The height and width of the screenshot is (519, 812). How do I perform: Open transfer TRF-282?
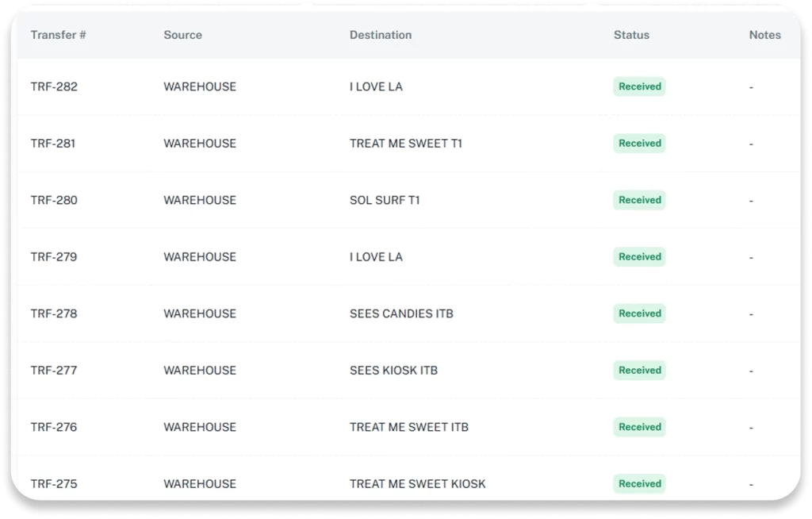point(54,86)
